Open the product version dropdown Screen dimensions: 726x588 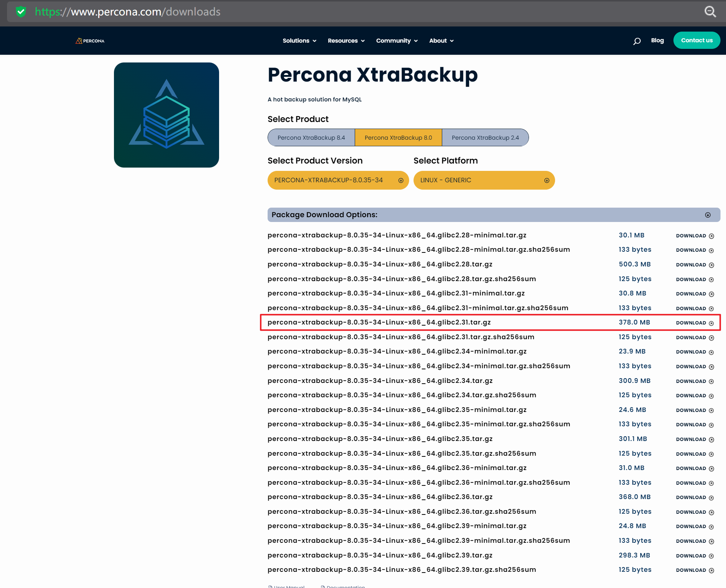[338, 180]
